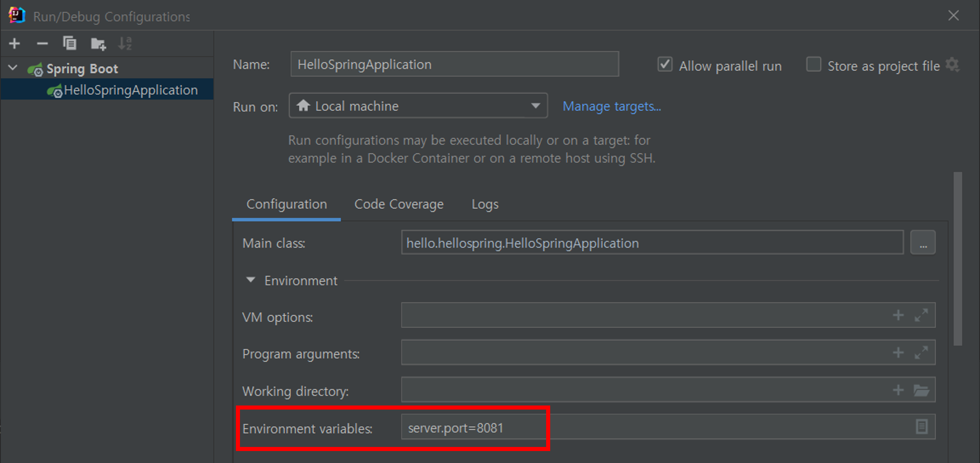Switch to the Code Coverage tab
This screenshot has width=980, height=463.
click(x=399, y=204)
